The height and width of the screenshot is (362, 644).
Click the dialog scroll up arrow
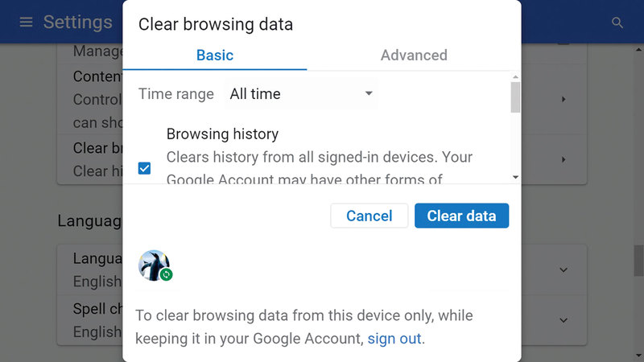[x=515, y=76]
